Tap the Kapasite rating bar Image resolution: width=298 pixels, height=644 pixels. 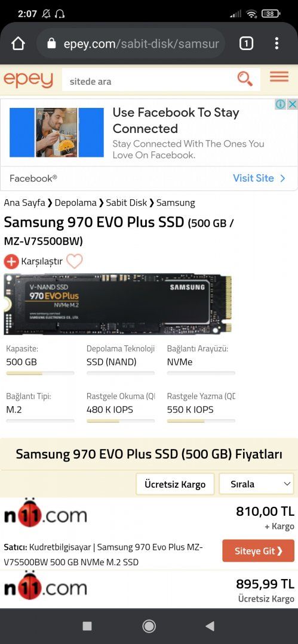(x=40, y=373)
